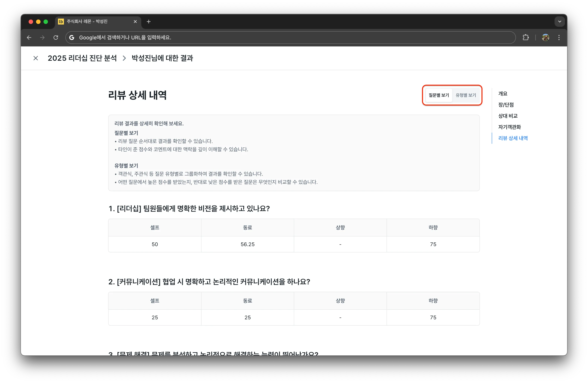The height and width of the screenshot is (383, 588).
Task: Jump to 자기객관화 section in sidebar
Action: pyautogui.click(x=509, y=127)
